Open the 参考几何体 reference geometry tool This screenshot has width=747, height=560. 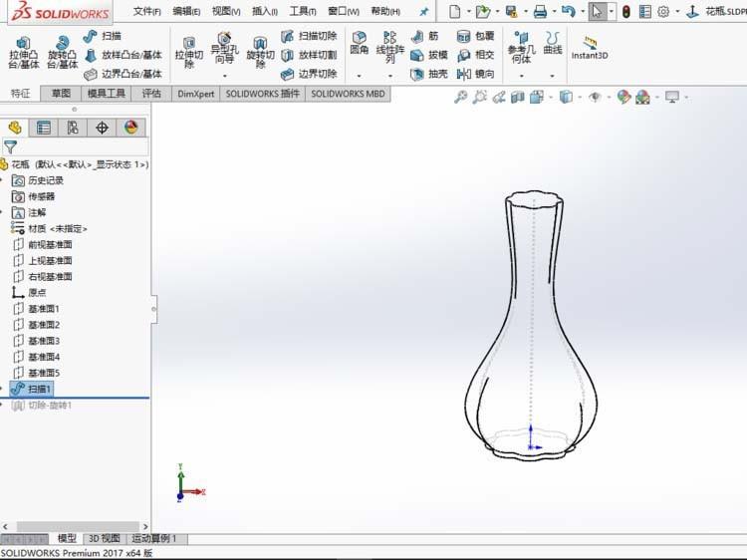(521, 47)
